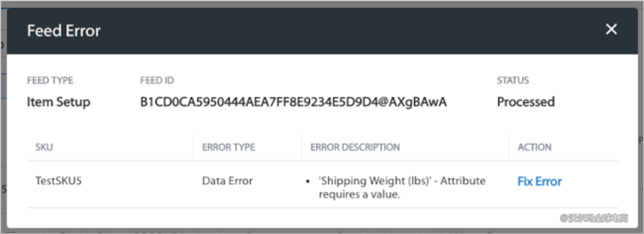Click the FEED ID label
Viewport: 644px width, 234px height.
tap(157, 80)
